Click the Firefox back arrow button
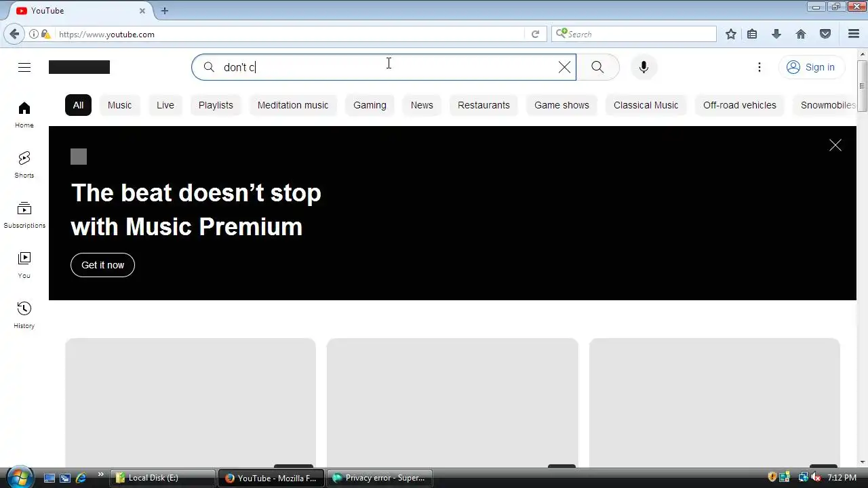Screen dimensions: 868x488 [14, 34]
